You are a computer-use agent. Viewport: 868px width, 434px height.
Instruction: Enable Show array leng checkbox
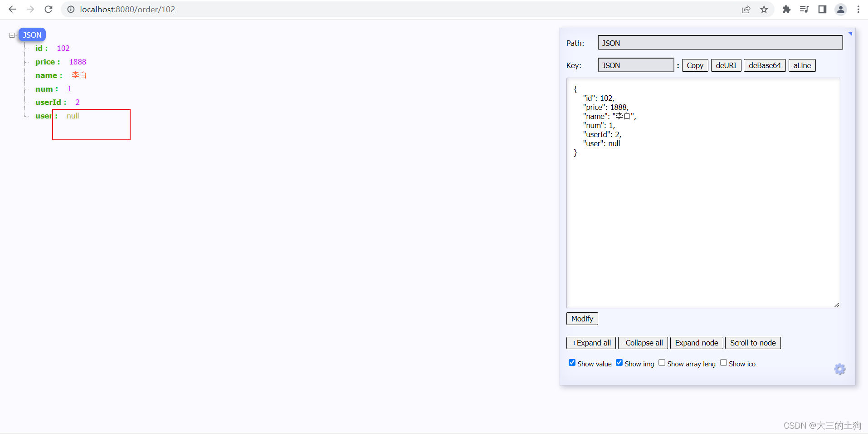tap(662, 363)
